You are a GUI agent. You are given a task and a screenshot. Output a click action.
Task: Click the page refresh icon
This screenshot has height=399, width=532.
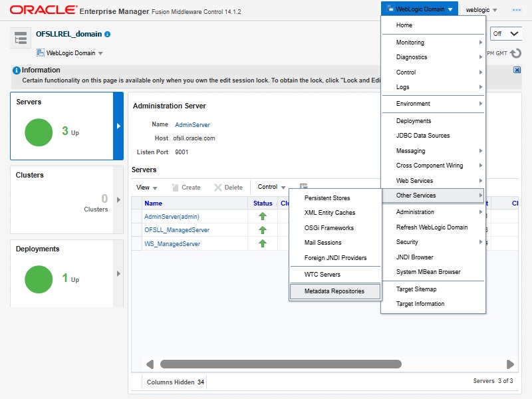pyautogui.click(x=515, y=53)
